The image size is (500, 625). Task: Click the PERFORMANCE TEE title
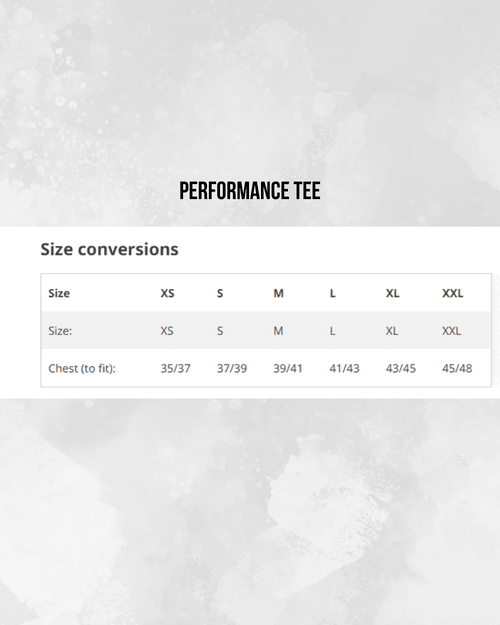pyautogui.click(x=250, y=191)
